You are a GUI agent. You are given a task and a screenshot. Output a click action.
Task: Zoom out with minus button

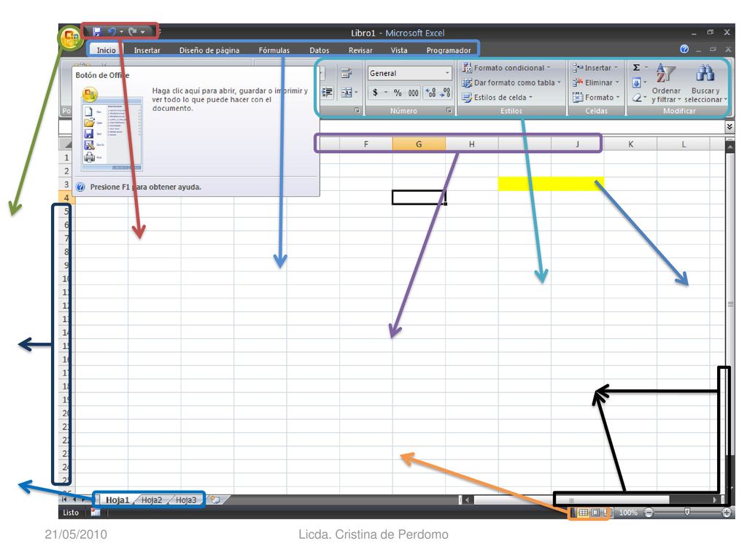click(x=649, y=513)
